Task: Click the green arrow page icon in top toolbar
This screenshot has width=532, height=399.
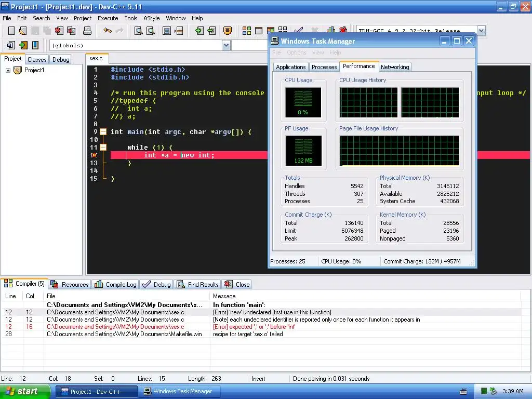Action: coord(211,31)
